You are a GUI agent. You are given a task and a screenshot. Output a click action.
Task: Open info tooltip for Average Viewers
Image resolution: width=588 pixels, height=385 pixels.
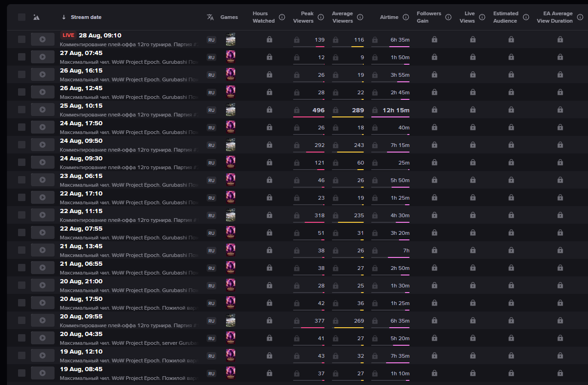point(360,17)
